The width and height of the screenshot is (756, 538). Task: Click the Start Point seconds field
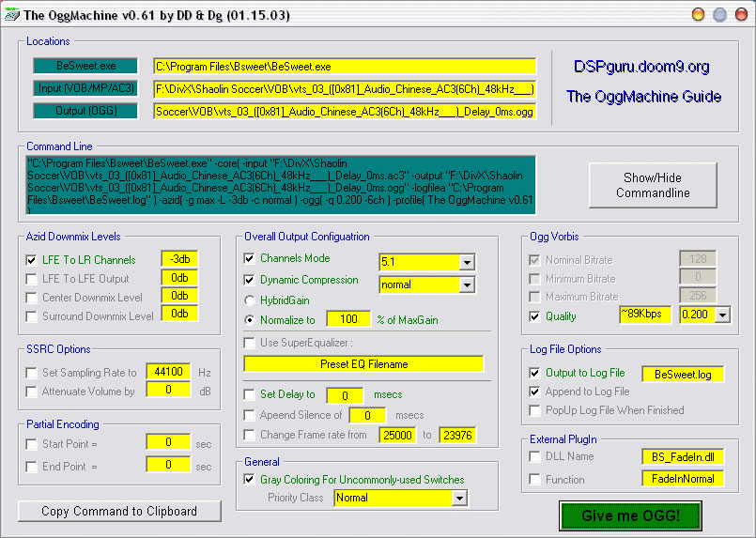click(x=168, y=442)
